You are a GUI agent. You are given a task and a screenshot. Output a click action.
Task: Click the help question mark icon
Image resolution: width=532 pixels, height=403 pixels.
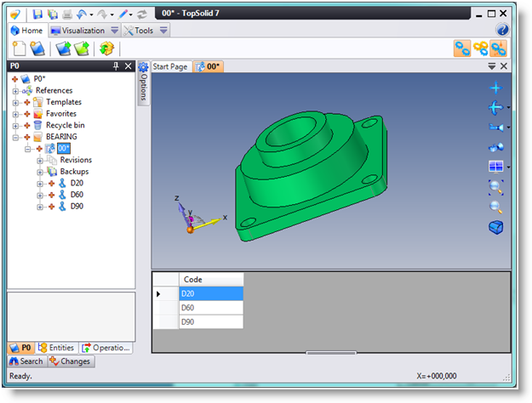pyautogui.click(x=502, y=31)
